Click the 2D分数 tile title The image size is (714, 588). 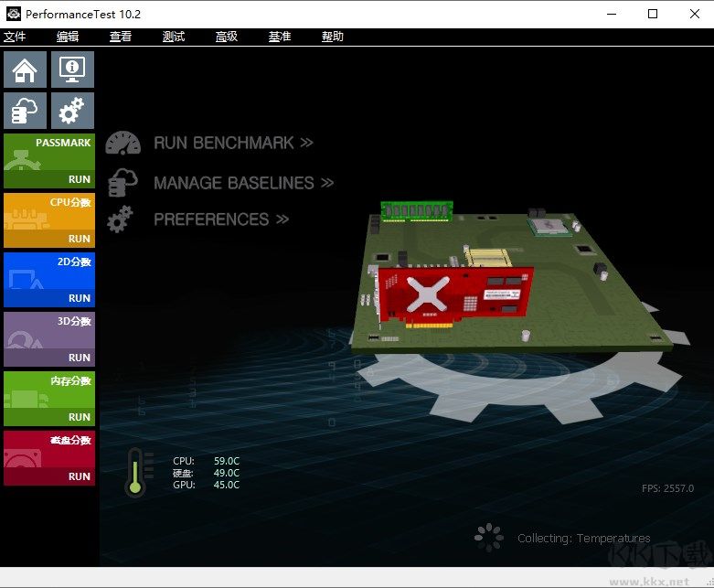pos(74,262)
